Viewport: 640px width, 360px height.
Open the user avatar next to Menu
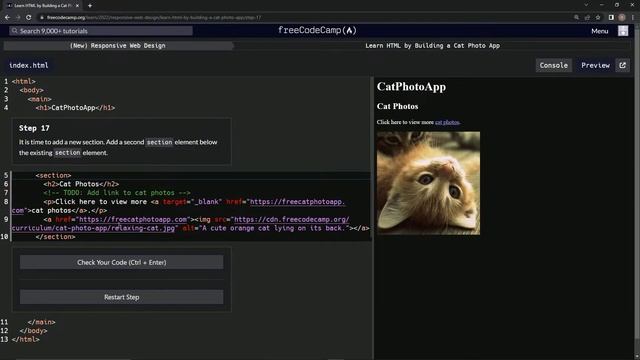point(623,31)
